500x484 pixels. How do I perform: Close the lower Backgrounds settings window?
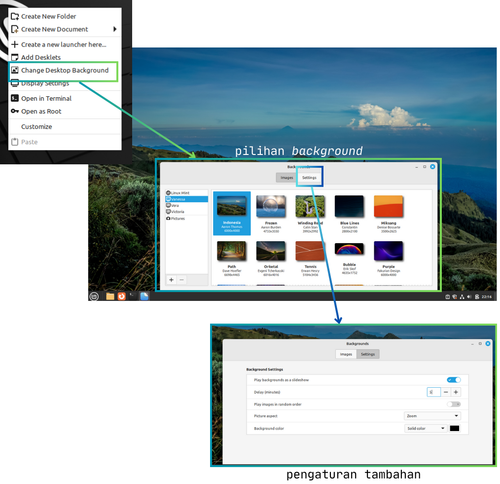tap(488, 343)
